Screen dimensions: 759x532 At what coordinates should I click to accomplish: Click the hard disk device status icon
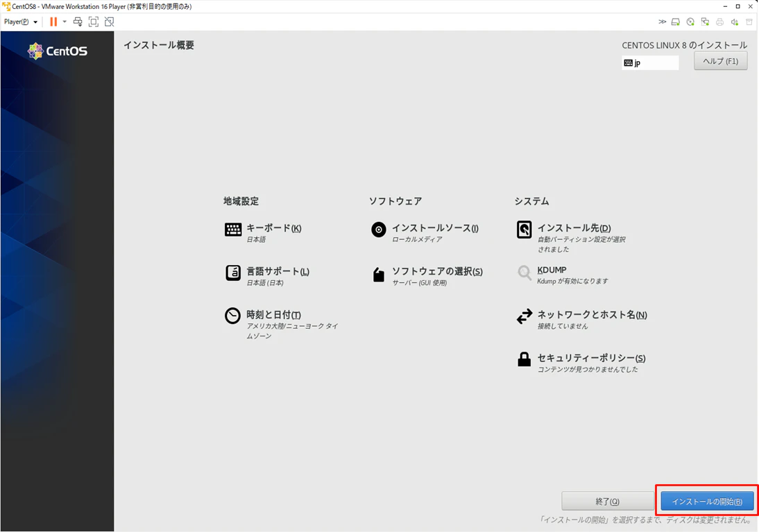676,22
